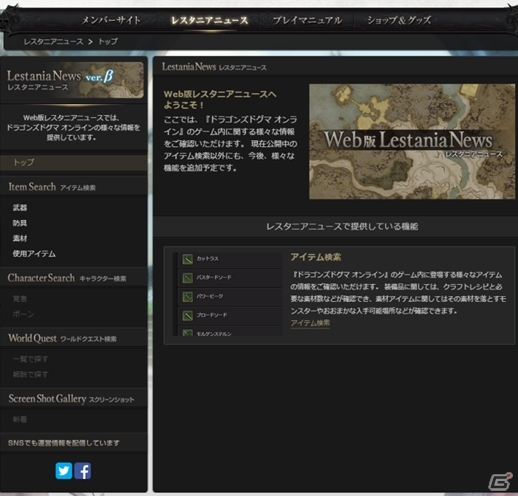Click 一覧で探す under World Quest
Viewport: 518px width, 496px height.
point(30,359)
